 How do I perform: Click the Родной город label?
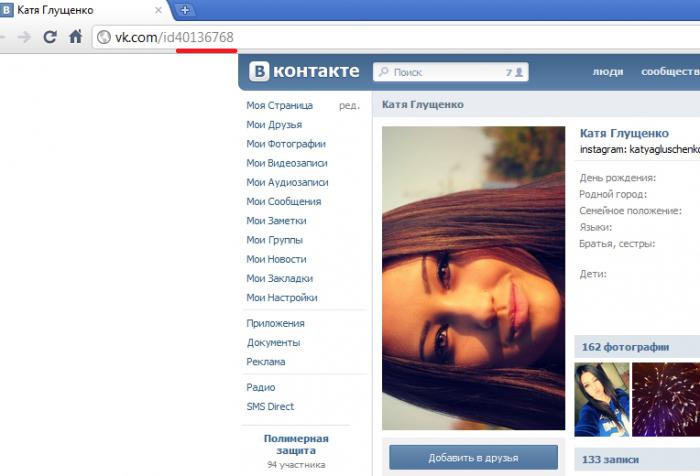coord(613,194)
